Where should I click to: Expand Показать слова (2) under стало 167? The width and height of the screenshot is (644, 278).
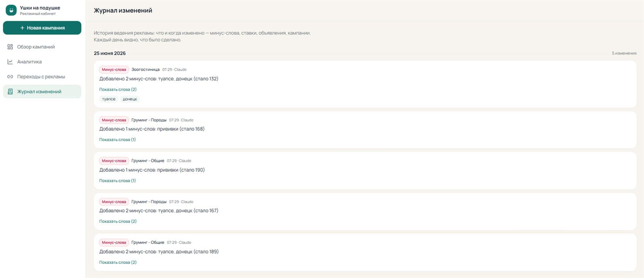pos(118,221)
